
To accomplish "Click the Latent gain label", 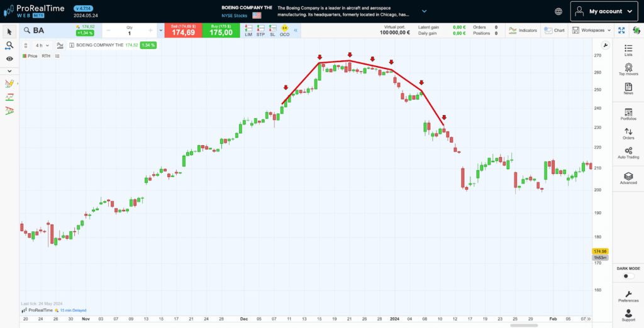I will pos(429,27).
